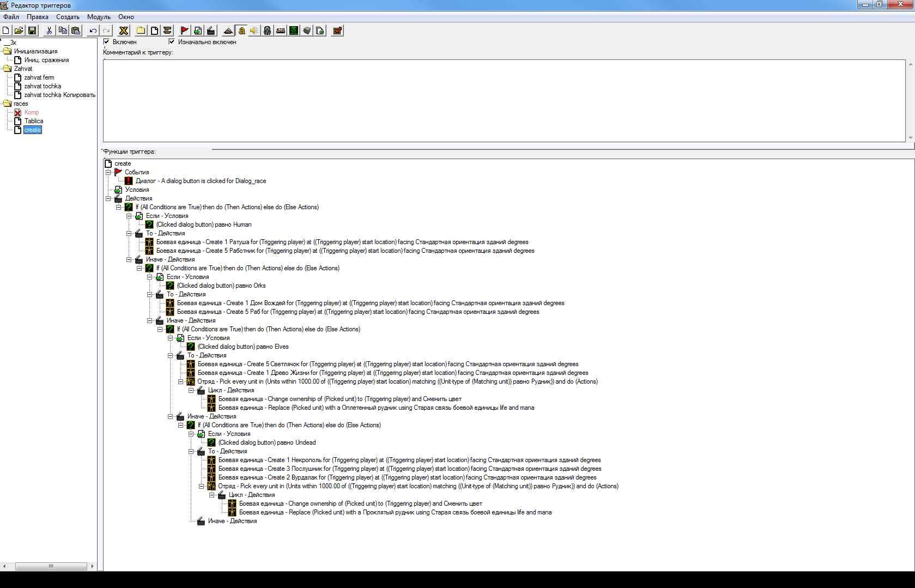Screen dimensions: 915x588
Task: Collapse the top-level Действия node
Action: point(108,198)
